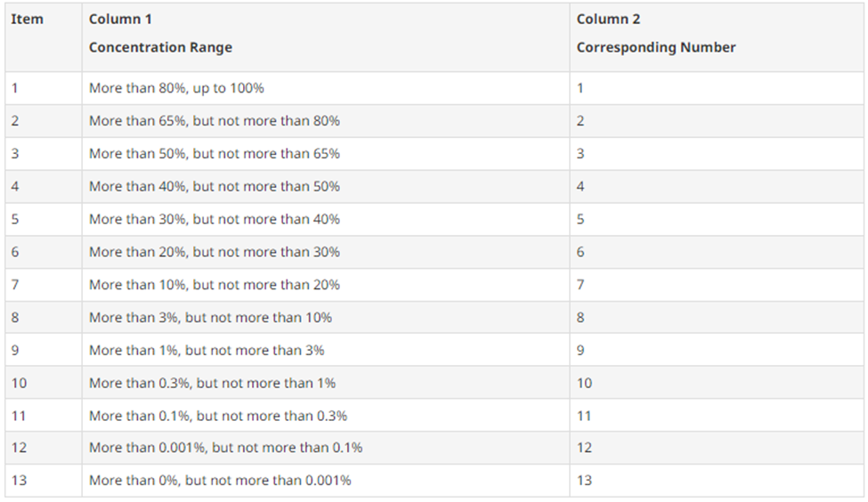Select 'More than 0.3%, but not more than 1%'

click(212, 384)
